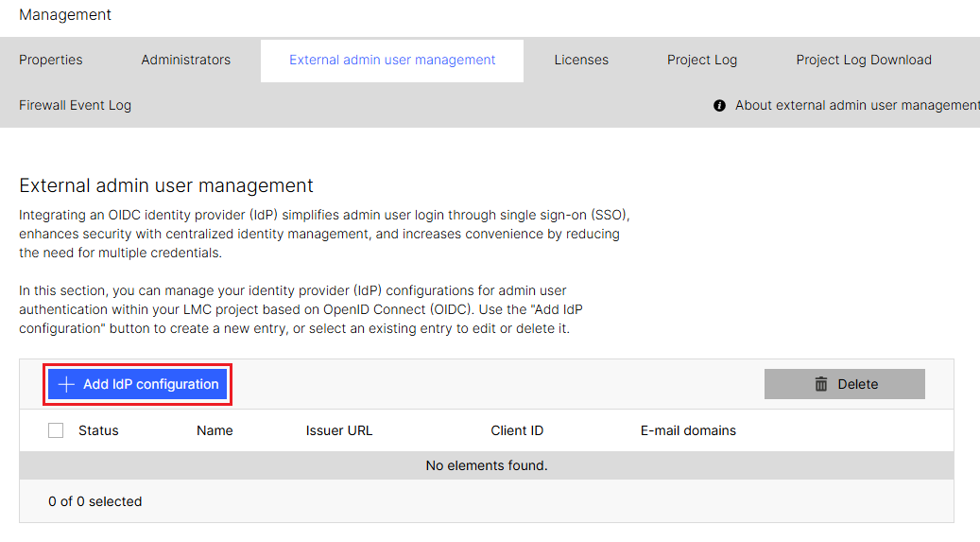Click the 'No elements found.' table row
Screen dimensions: 980x542
click(x=487, y=465)
